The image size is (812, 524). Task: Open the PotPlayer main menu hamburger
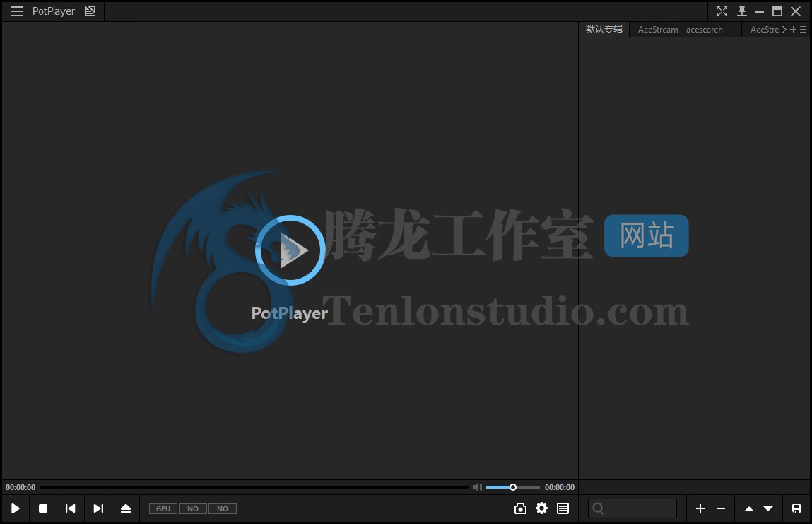coord(16,11)
